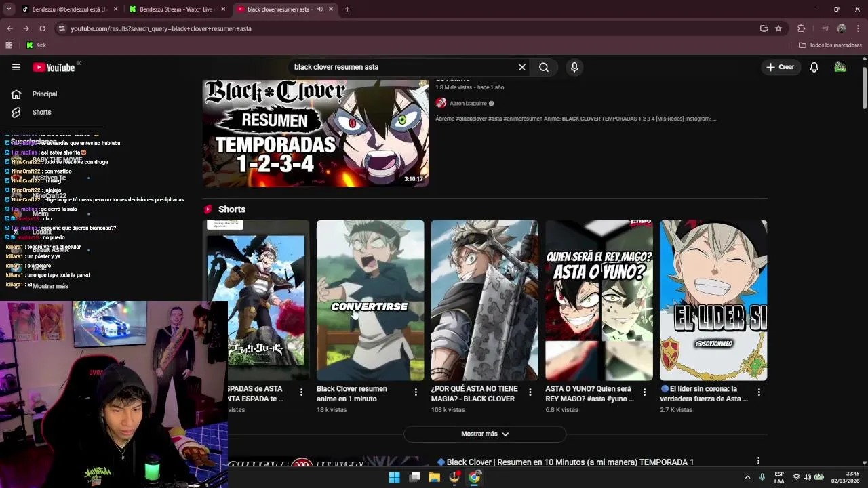Image resolution: width=868 pixels, height=488 pixels.
Task: Open options for 'El líder sin corona' short
Action: (759, 392)
